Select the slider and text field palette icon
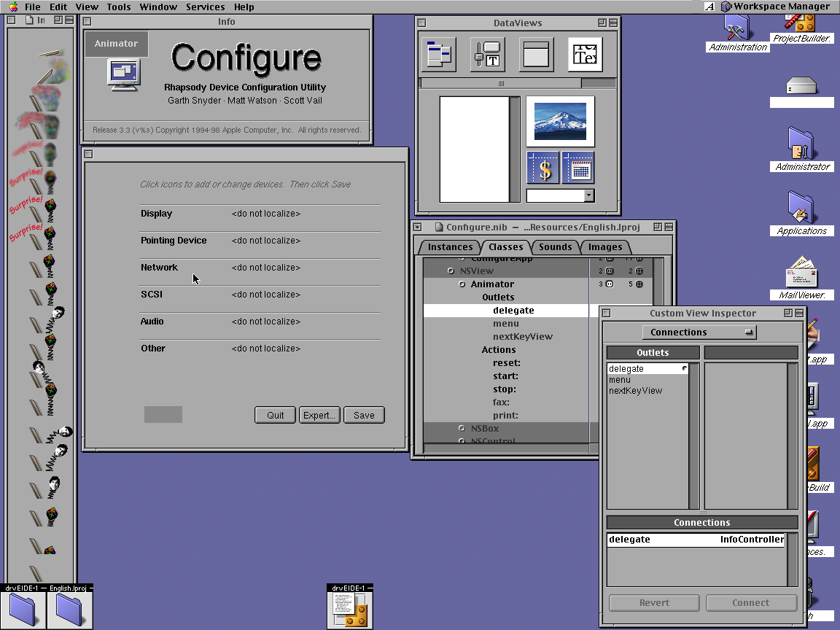840x630 pixels. pos(487,54)
